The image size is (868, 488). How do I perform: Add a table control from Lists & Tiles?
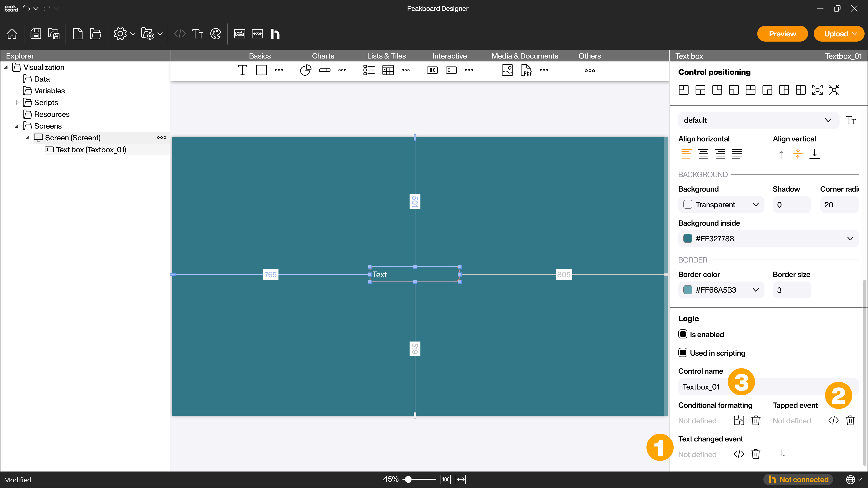coord(388,70)
